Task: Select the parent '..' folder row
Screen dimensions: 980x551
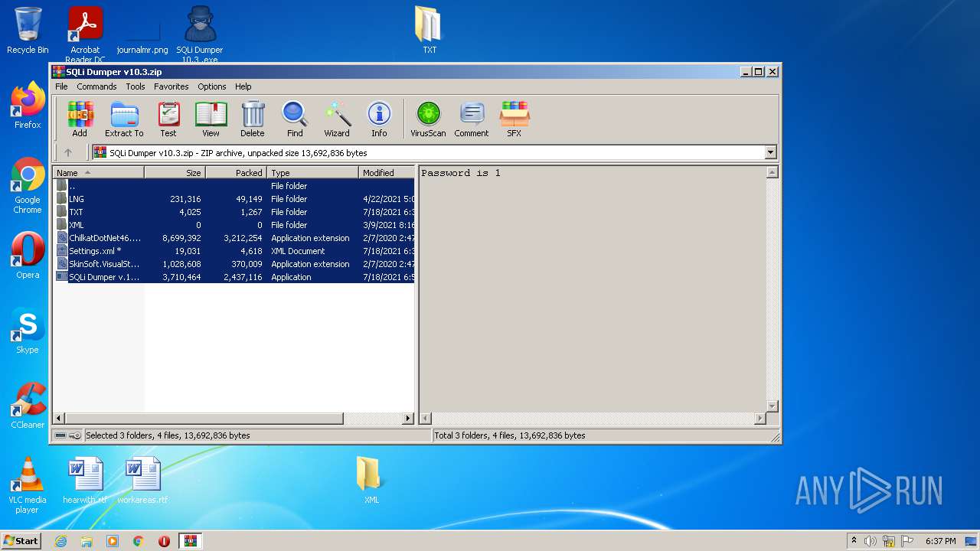Action: click(x=234, y=186)
